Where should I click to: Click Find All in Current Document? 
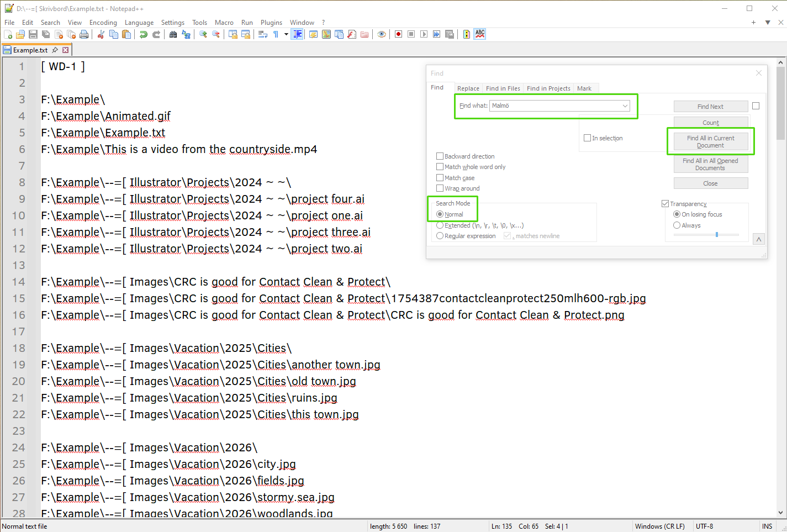[711, 142]
